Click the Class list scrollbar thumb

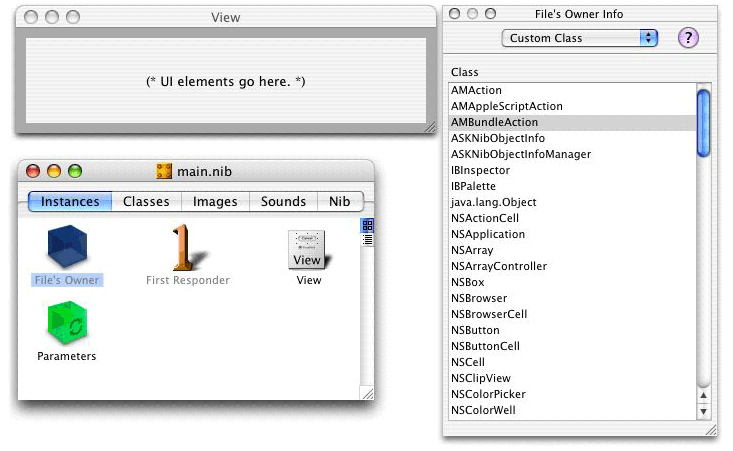[703, 123]
